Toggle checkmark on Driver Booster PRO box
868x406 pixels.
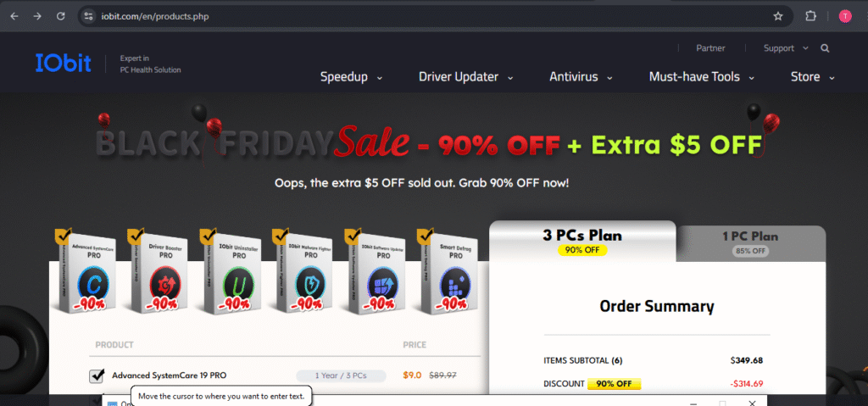point(135,236)
